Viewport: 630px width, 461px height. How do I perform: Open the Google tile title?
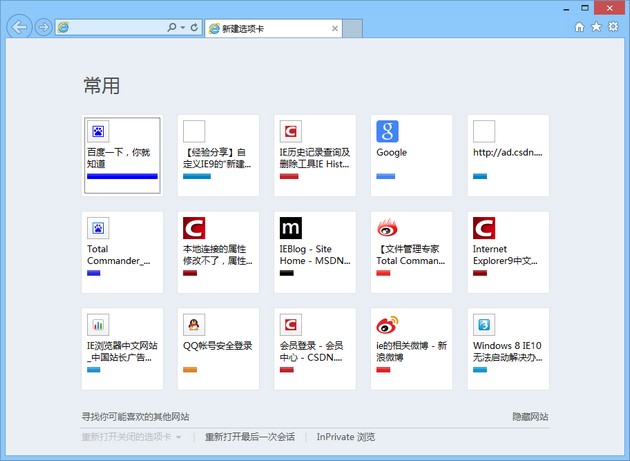click(392, 153)
